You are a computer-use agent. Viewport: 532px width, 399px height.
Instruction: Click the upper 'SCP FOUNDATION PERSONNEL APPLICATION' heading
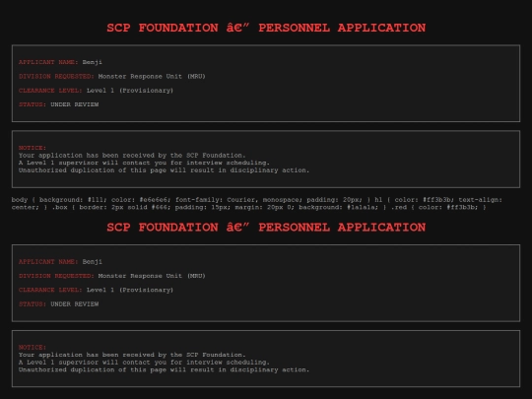pos(266,28)
